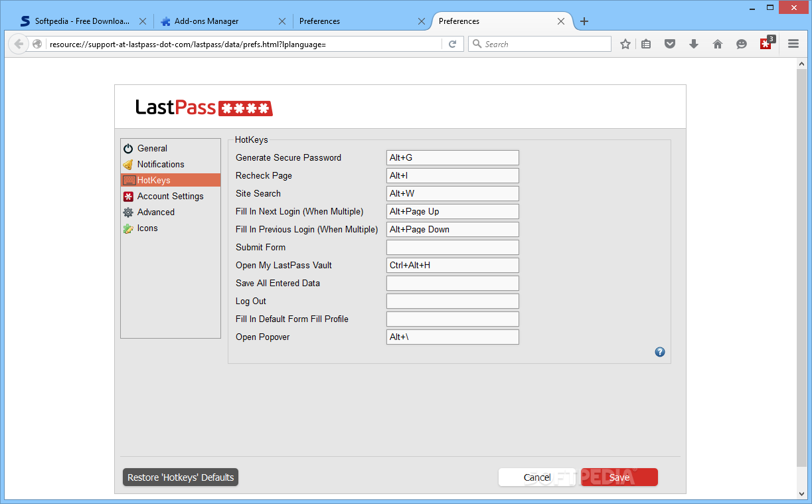Click the Fill In Default Form Fill Profile field
Screen dimensions: 812x504
click(x=453, y=319)
